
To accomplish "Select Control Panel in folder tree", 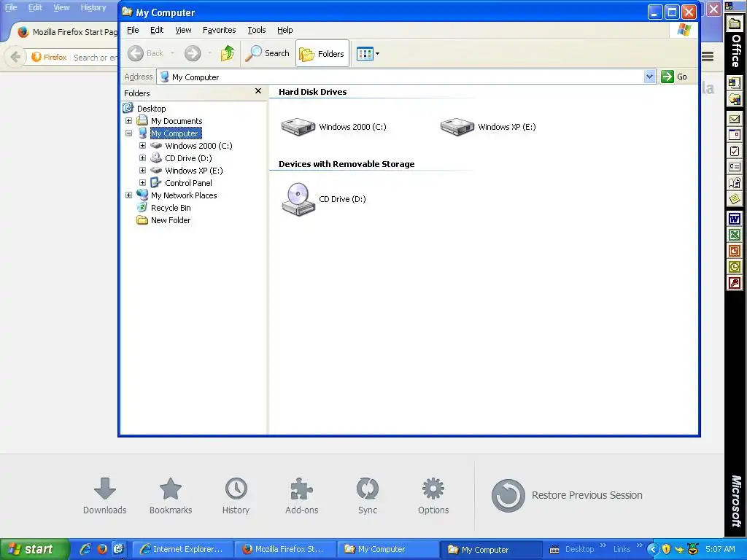I will click(x=188, y=183).
